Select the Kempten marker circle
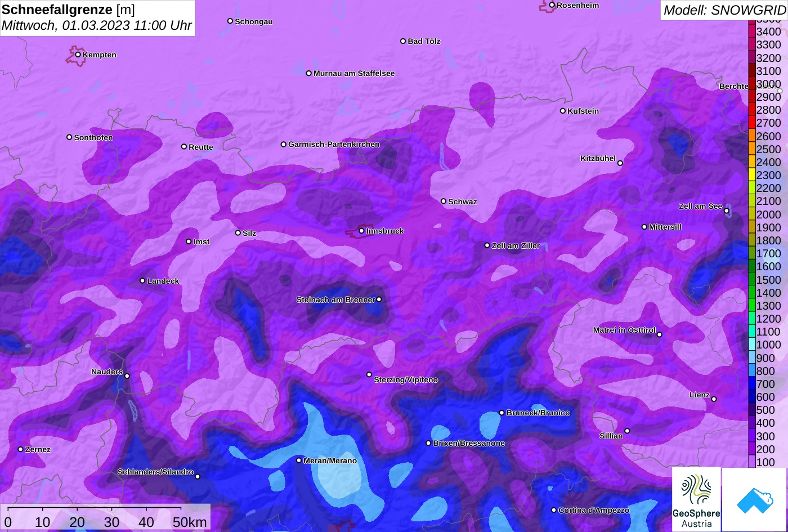Screen dimensions: 788x532 [x=78, y=55]
